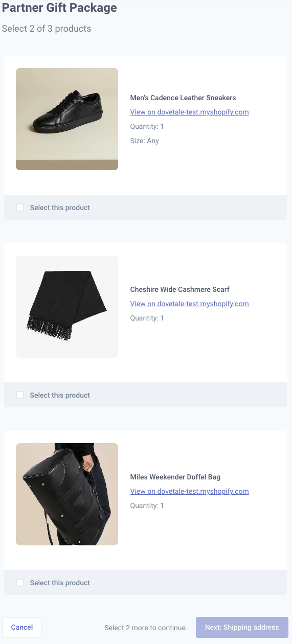The width and height of the screenshot is (292, 644).
Task: Click the 'Select this product' label under the sneakers
Action: coord(60,208)
